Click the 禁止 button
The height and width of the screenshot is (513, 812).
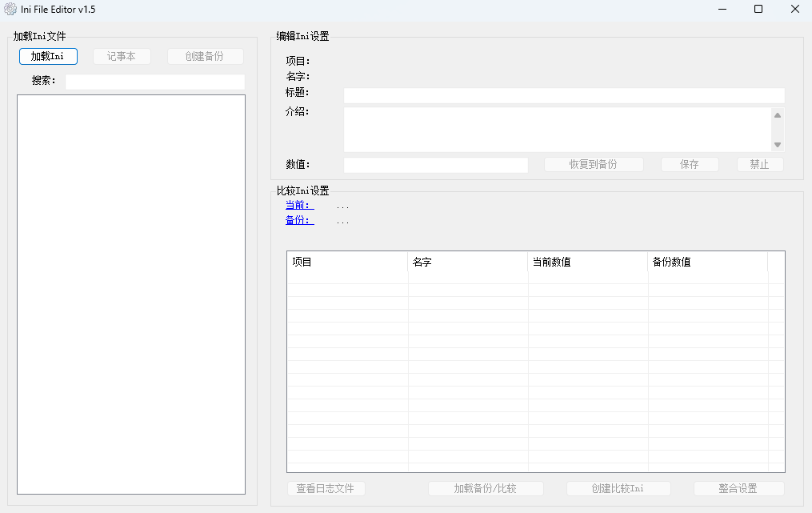click(760, 165)
